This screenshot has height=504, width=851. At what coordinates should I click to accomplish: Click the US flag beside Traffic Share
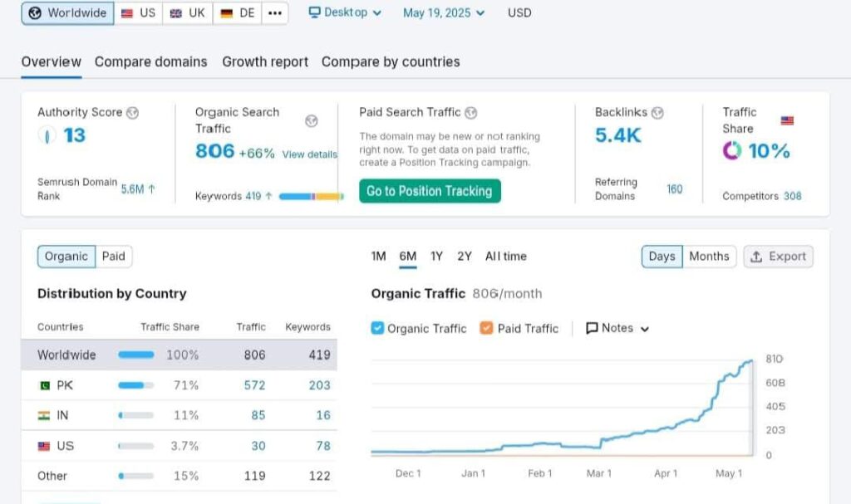787,120
